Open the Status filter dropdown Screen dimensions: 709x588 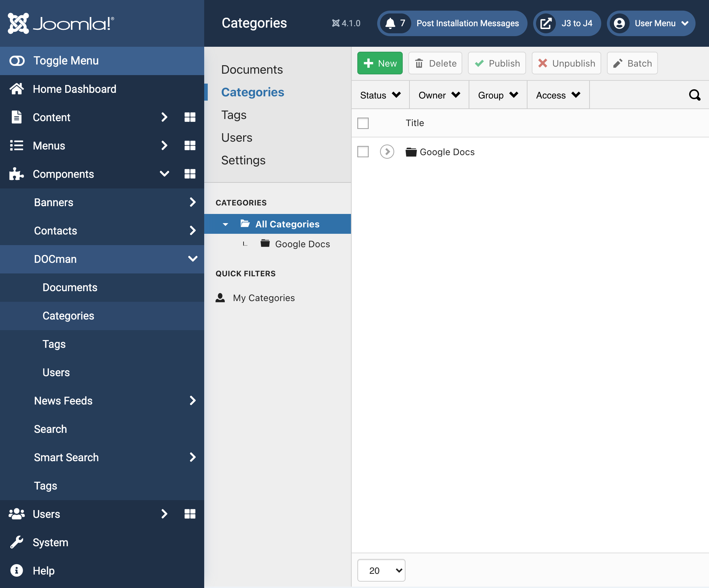coord(380,95)
